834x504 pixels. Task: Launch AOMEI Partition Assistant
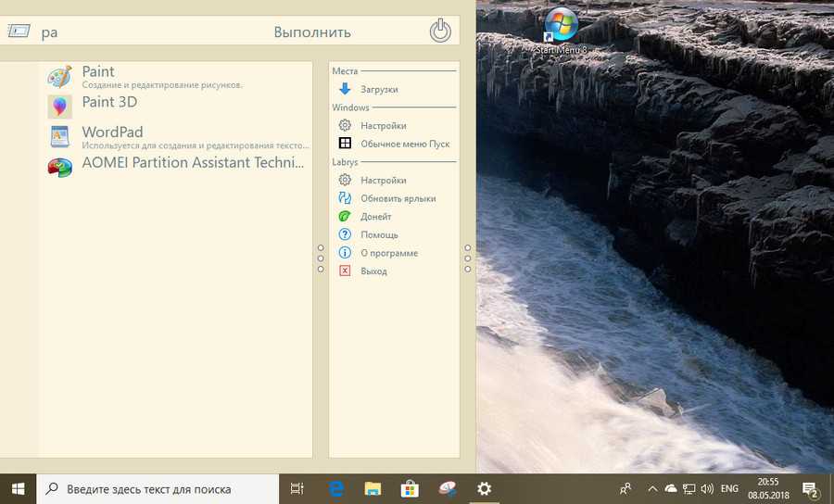[192, 163]
